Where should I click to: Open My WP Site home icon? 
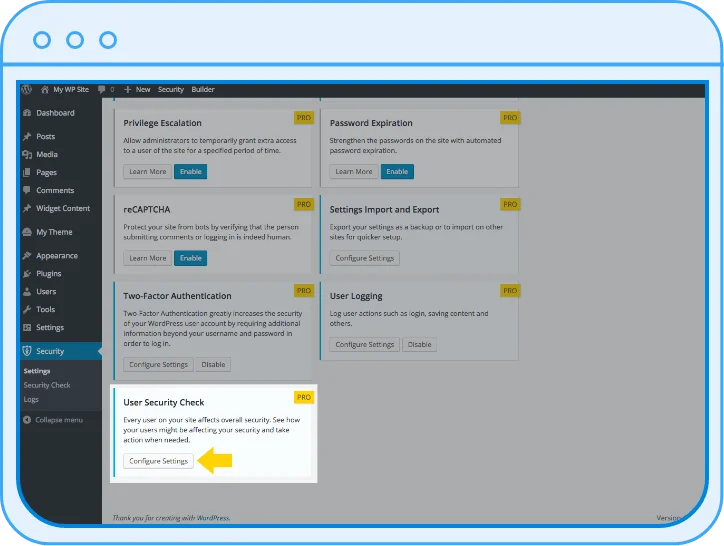[x=45, y=90]
